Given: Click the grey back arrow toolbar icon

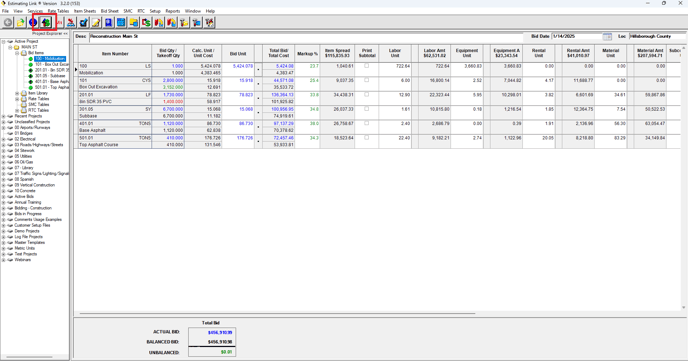Looking at the screenshot, I should [8, 22].
